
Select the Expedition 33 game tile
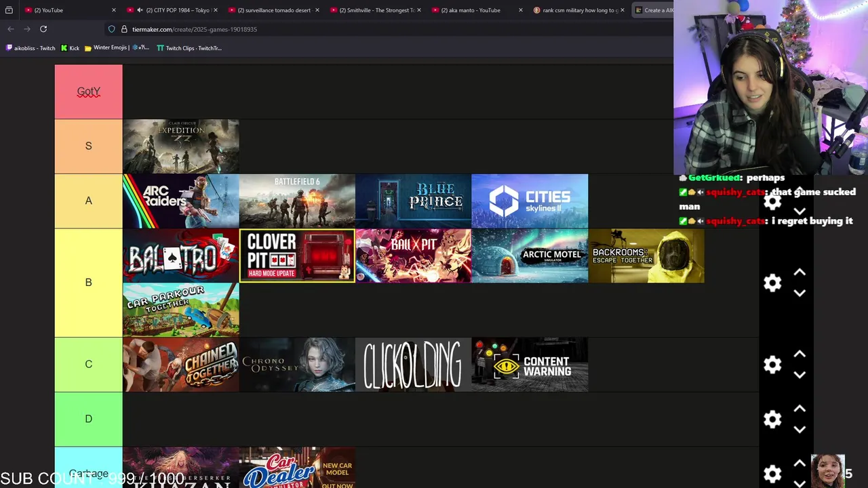click(x=181, y=146)
